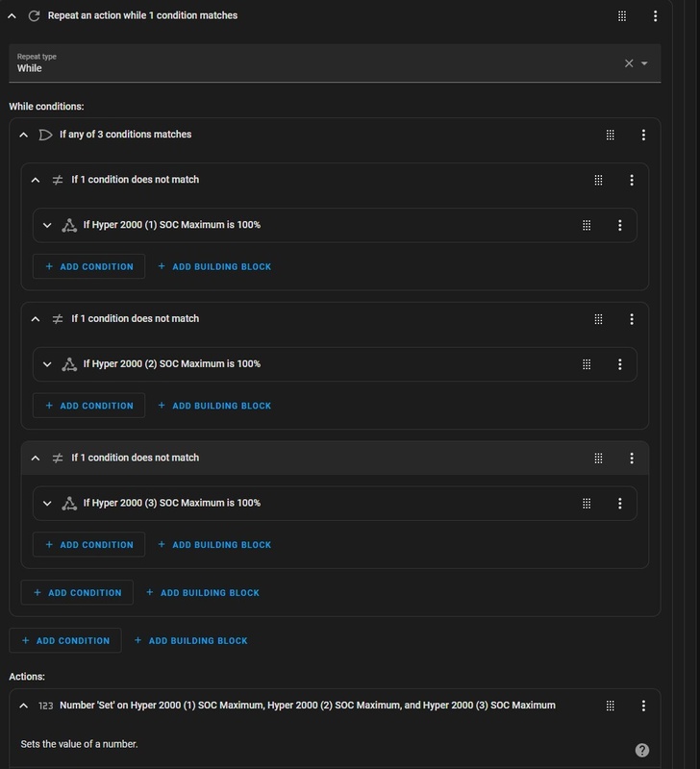Add condition below the Hyper 2000 (1) condition
700x769 pixels.
click(x=88, y=266)
